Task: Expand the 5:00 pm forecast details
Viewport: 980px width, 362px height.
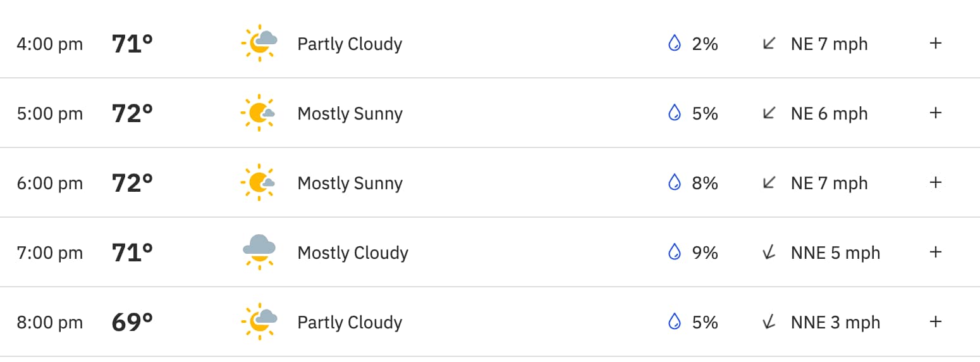Action: [x=936, y=113]
